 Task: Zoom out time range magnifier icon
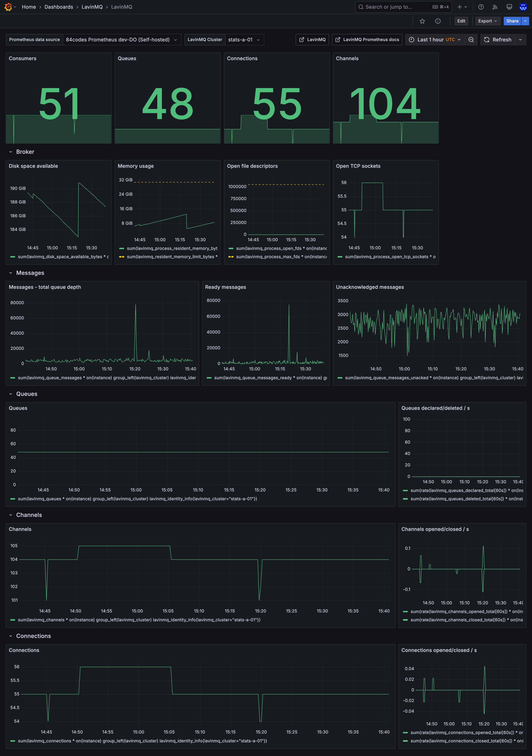click(471, 39)
